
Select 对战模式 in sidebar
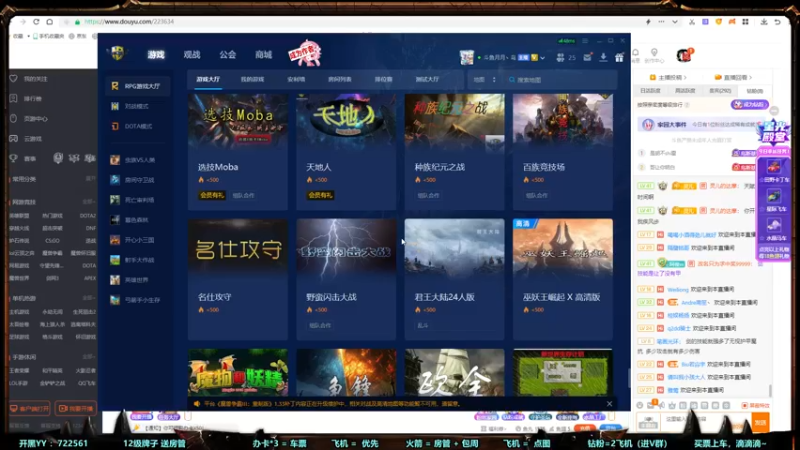[x=138, y=106]
